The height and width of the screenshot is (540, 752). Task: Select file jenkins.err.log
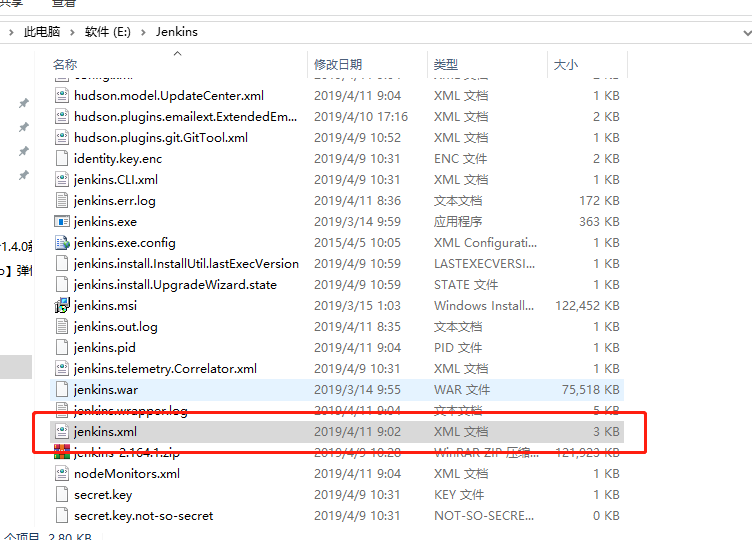(115, 201)
